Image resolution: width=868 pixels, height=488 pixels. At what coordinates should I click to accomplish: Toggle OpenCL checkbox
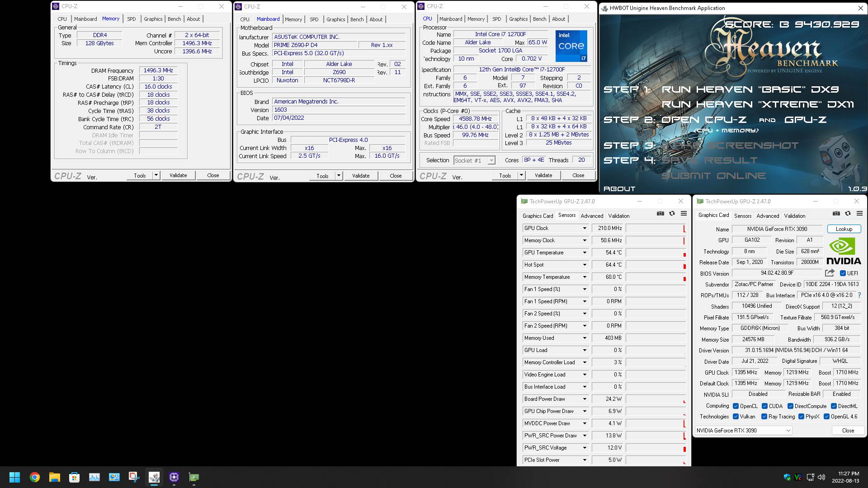[x=736, y=406]
